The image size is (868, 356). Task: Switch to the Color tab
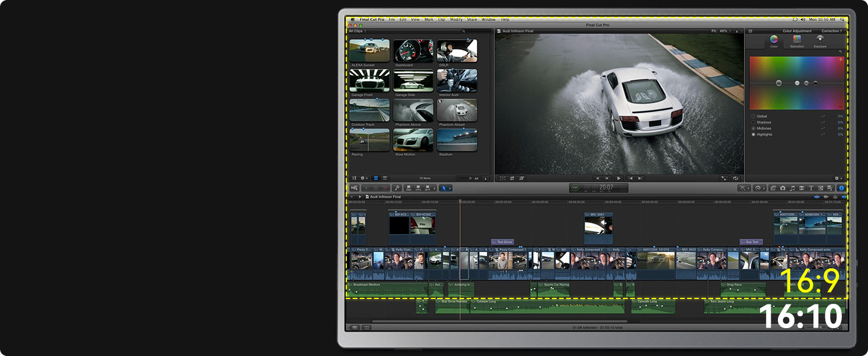click(x=774, y=40)
